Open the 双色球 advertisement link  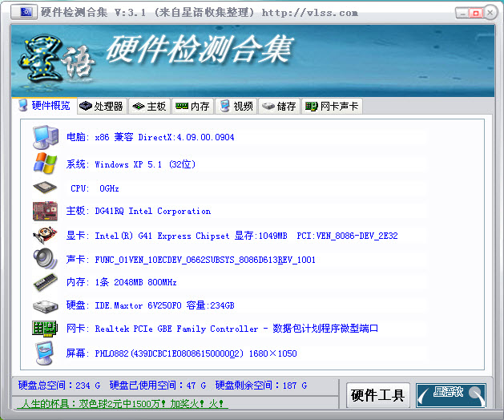coord(123,404)
